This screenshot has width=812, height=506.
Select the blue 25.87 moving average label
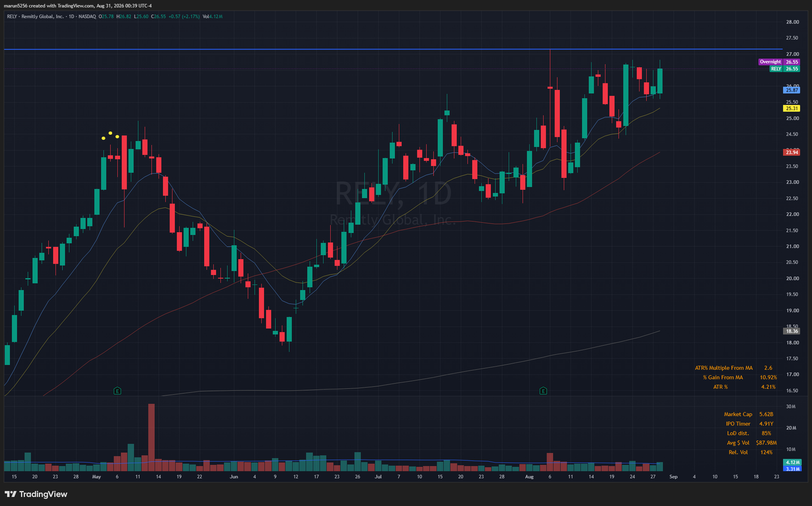coord(792,90)
